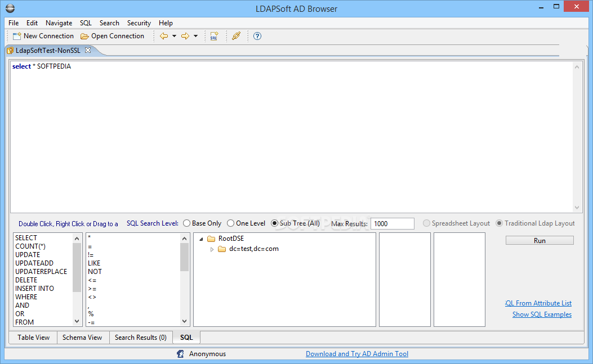Click the Open Connection folder icon
Viewport: 593px width, 364px height.
pyautogui.click(x=84, y=36)
